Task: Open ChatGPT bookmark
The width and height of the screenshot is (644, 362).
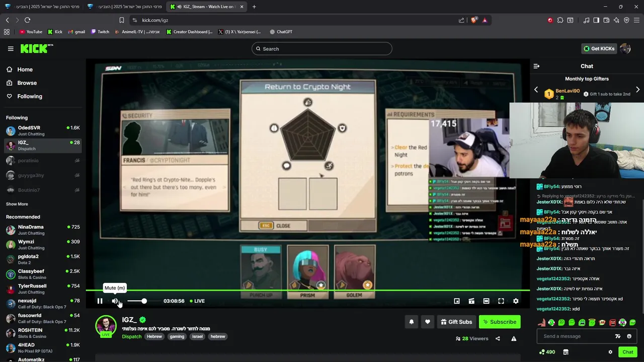Action: [x=281, y=32]
